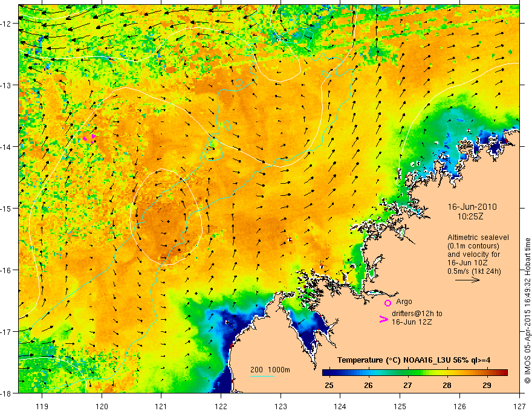Click the '29' label under color bar
Screen dimensions: 532x411
[x=487, y=385]
